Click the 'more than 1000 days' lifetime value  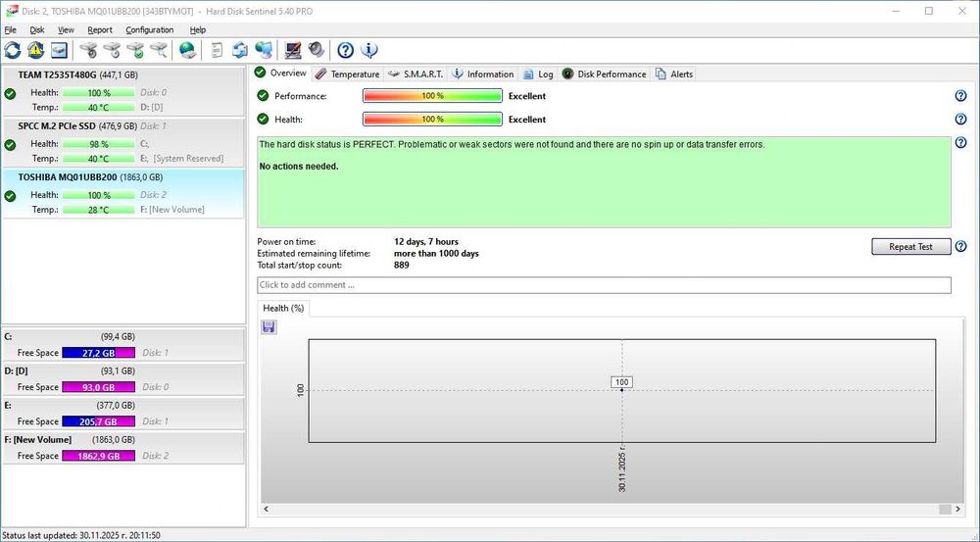tap(436, 253)
